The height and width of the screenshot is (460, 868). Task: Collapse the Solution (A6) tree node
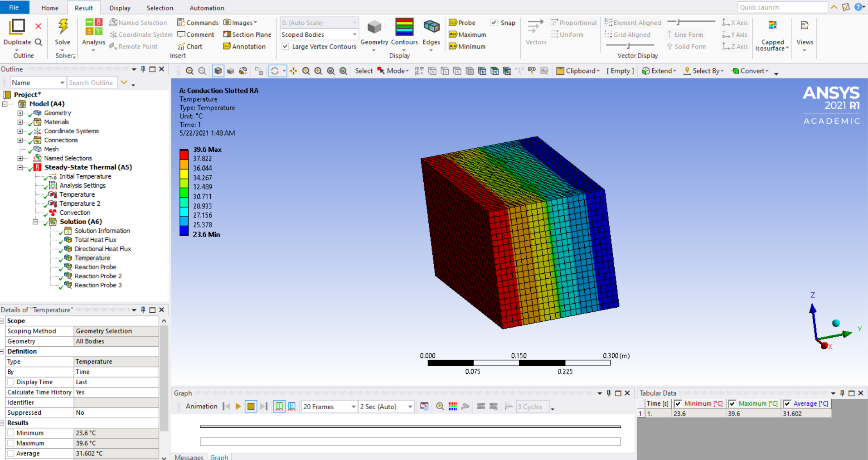[35, 222]
